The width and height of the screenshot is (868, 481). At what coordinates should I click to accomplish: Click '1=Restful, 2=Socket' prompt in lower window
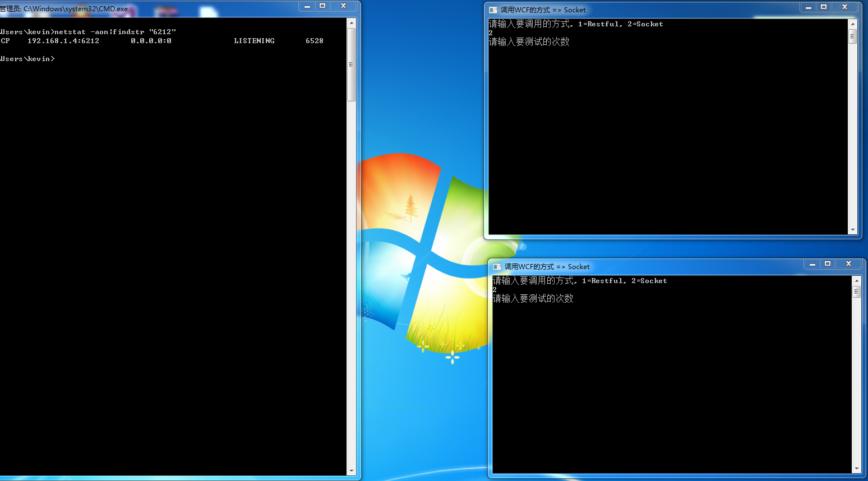pyautogui.click(x=625, y=281)
